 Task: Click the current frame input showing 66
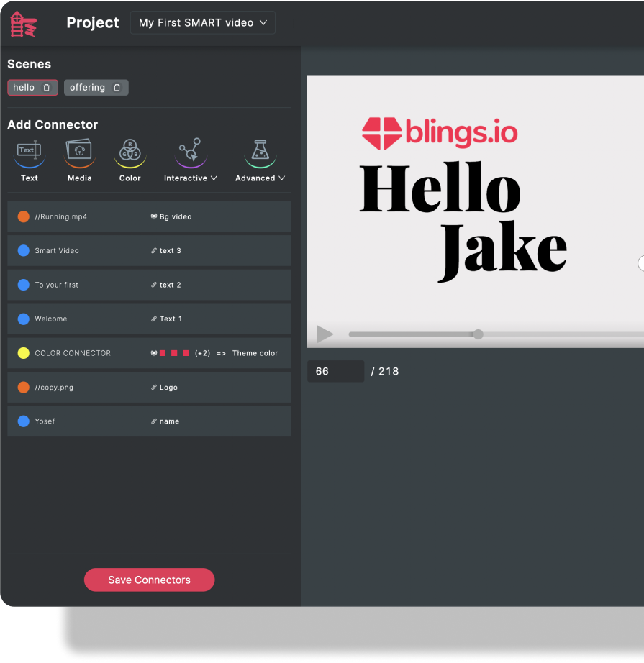click(335, 371)
